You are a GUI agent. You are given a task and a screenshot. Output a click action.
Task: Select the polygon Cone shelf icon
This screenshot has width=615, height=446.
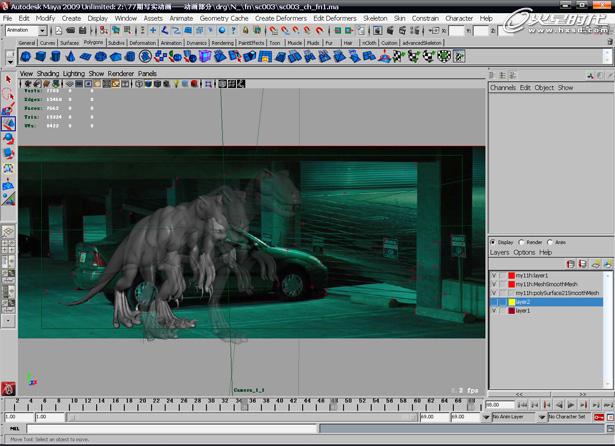click(x=70, y=56)
